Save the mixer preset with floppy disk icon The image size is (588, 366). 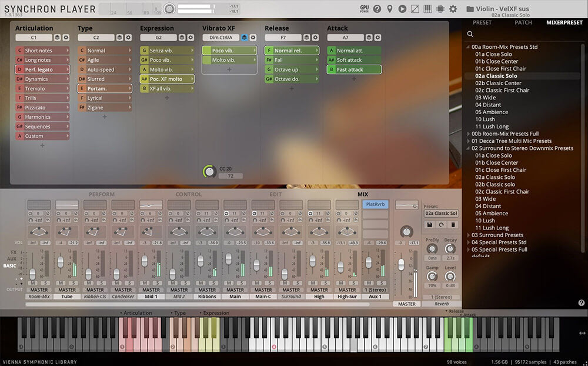pos(430,225)
